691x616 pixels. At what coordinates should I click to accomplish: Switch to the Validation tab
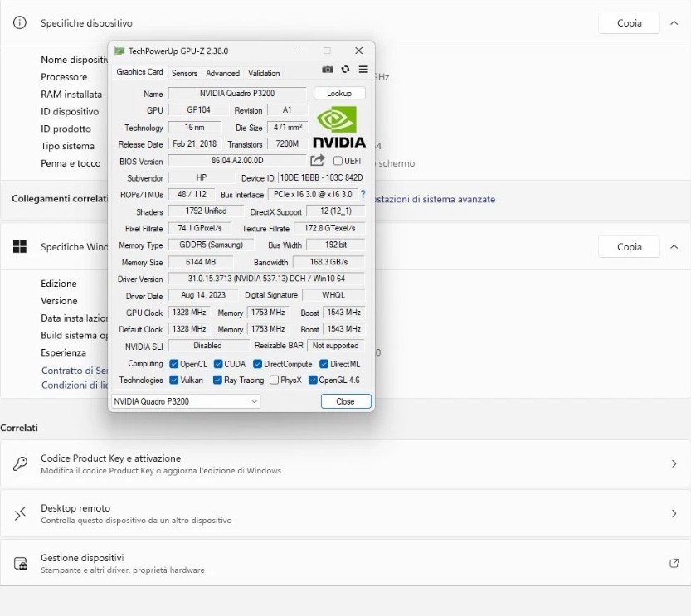pyautogui.click(x=264, y=73)
